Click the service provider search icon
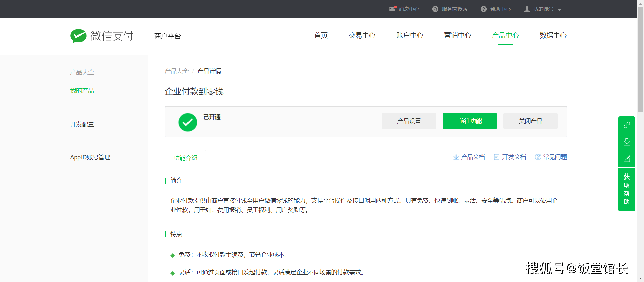Screen dimensions: 644x282 coord(435,9)
